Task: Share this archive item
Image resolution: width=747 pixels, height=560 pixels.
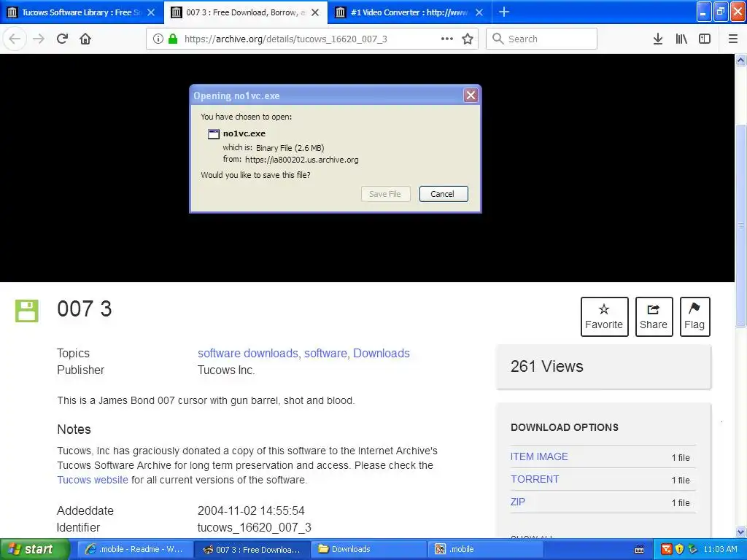Action: click(x=654, y=316)
